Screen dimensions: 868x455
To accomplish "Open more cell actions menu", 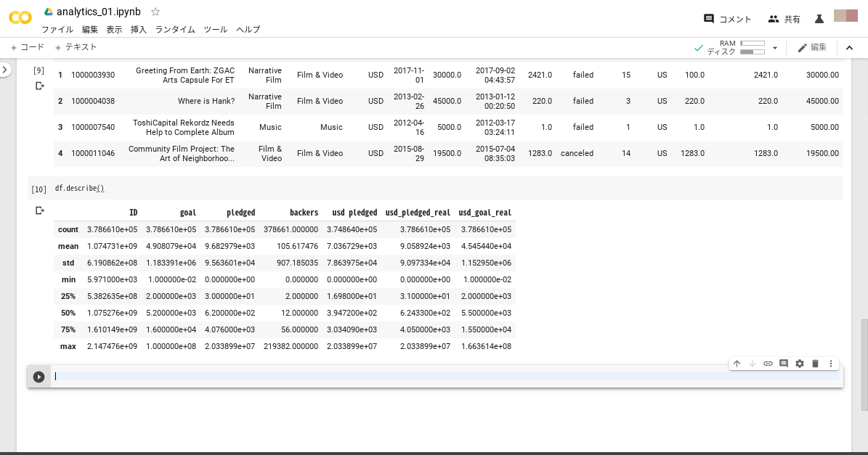I will (831, 364).
